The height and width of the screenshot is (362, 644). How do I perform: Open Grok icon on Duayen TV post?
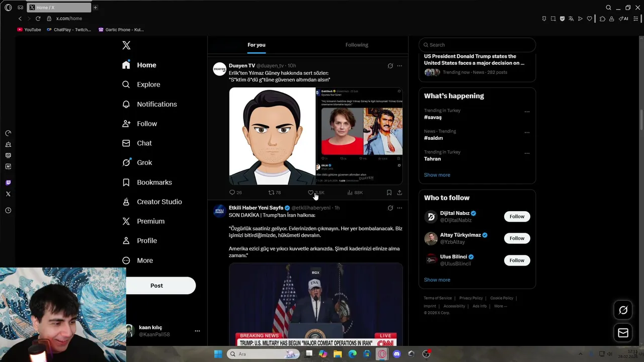[x=390, y=66]
